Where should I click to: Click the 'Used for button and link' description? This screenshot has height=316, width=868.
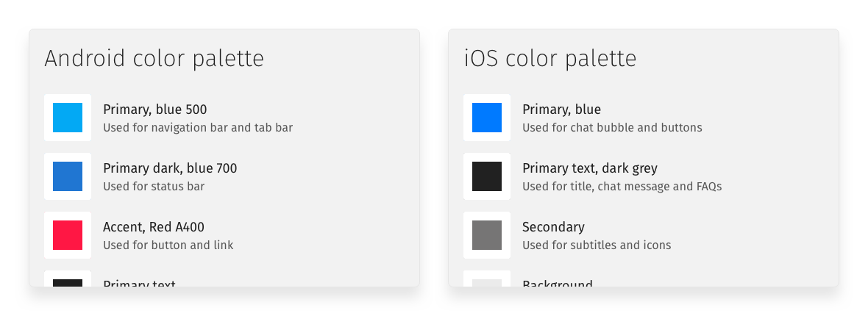[x=168, y=245]
